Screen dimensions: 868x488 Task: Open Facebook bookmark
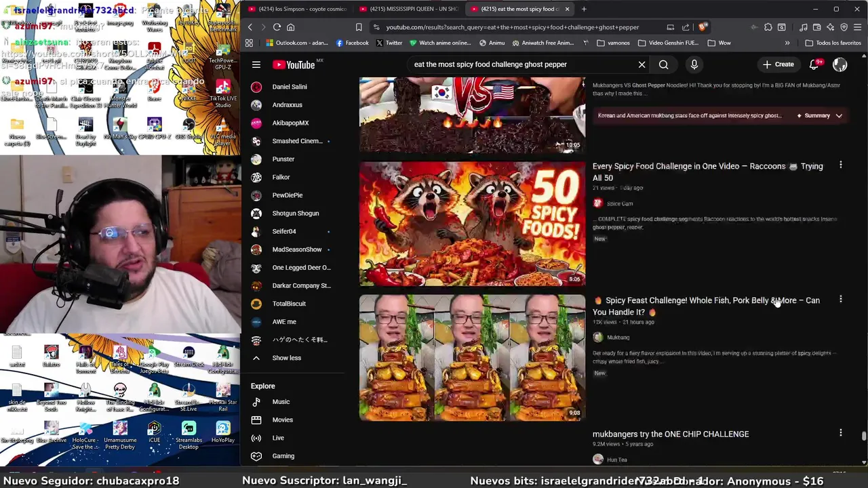coord(352,43)
